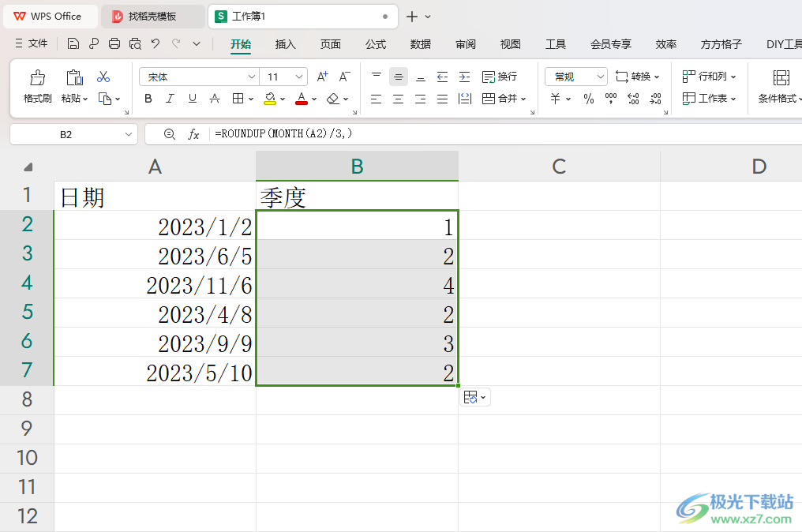Open the Insert (插入) ribbon tab
The height and width of the screenshot is (532, 802).
(286, 44)
